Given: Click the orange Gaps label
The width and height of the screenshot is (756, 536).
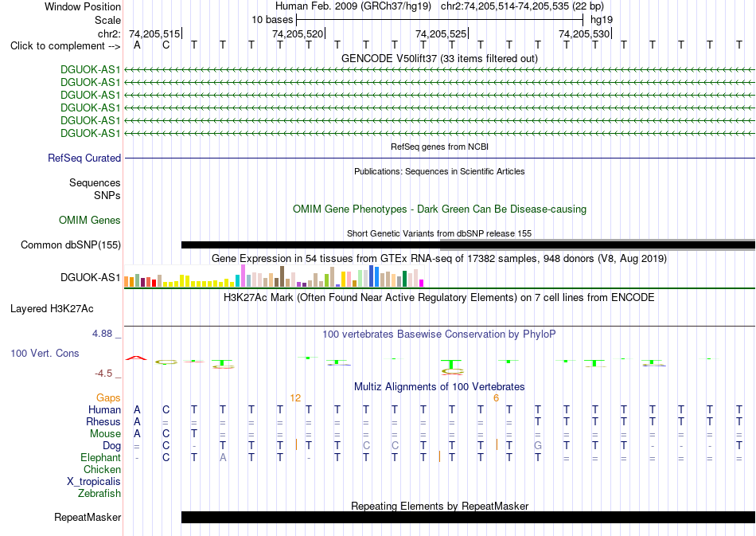Looking at the screenshot, I should coord(108,397).
